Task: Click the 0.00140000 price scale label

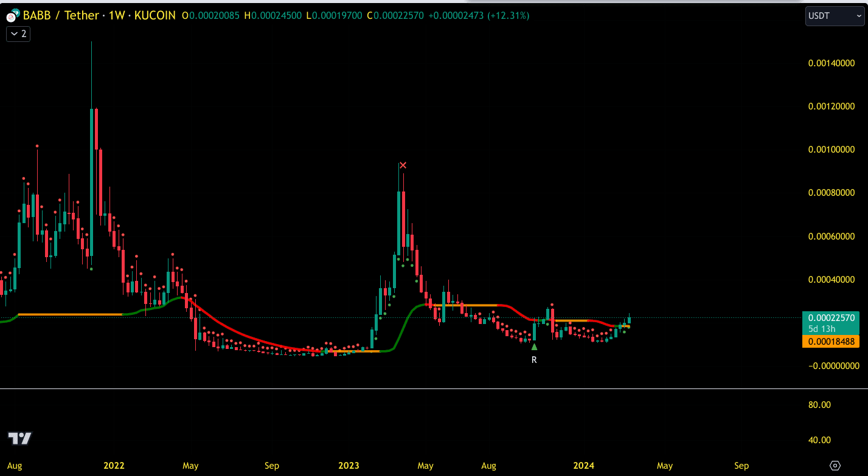Action: click(832, 63)
